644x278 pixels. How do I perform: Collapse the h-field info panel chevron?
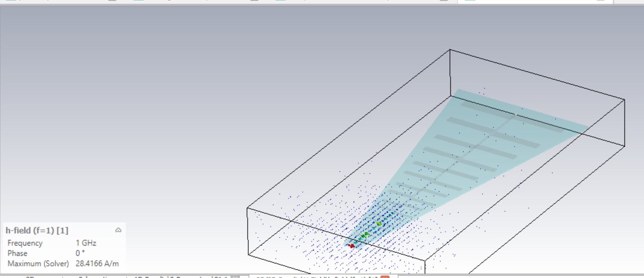point(118,231)
